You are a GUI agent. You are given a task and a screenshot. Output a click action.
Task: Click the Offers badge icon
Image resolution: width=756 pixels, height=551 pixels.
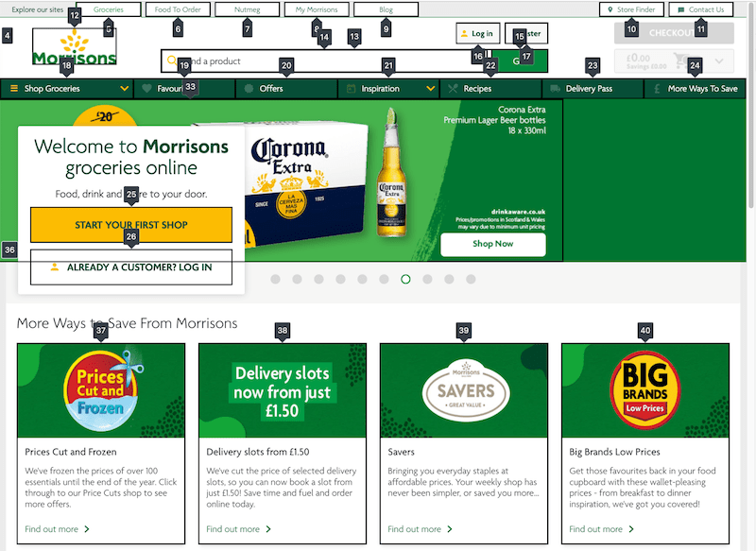pos(249,89)
